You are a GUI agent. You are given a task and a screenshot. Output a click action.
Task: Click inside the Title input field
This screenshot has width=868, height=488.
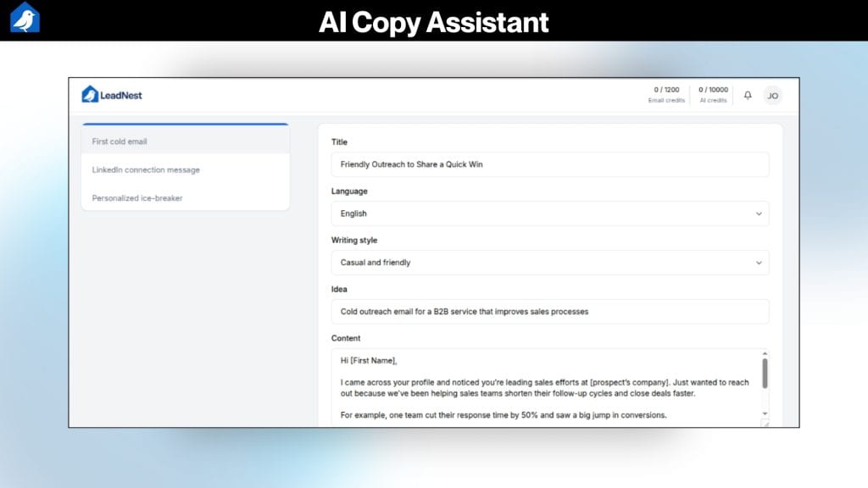pos(549,164)
